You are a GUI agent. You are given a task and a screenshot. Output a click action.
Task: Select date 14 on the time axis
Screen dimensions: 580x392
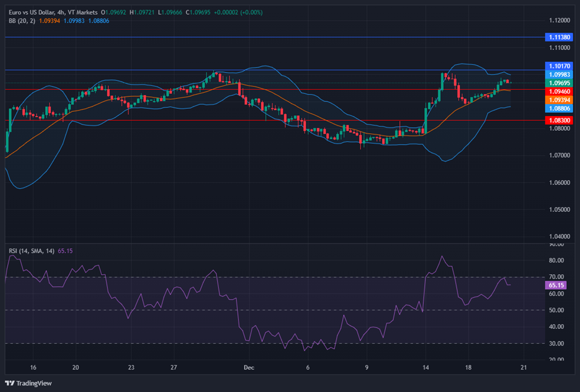pos(425,368)
